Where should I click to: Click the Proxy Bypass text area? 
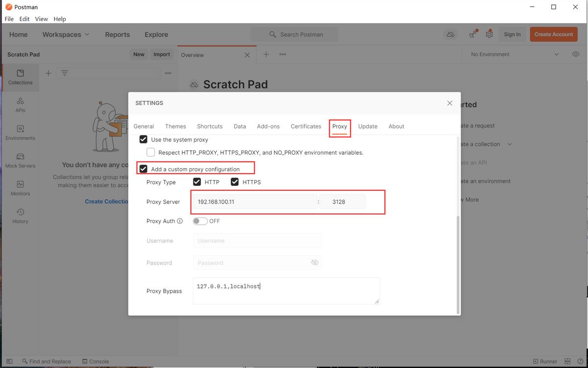click(x=286, y=291)
